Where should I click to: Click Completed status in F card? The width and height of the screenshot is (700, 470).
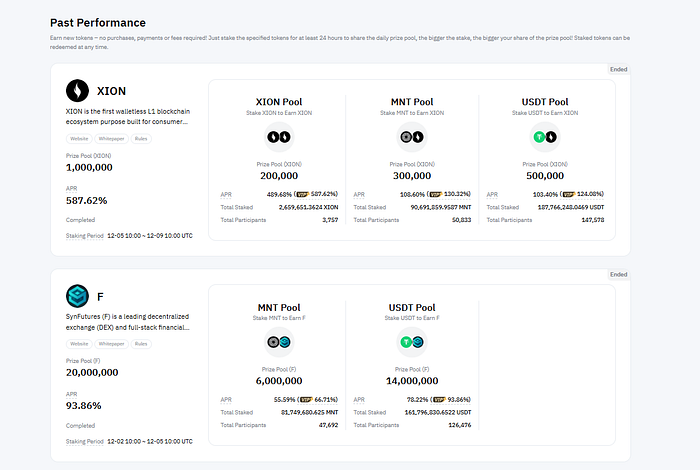tap(80, 426)
